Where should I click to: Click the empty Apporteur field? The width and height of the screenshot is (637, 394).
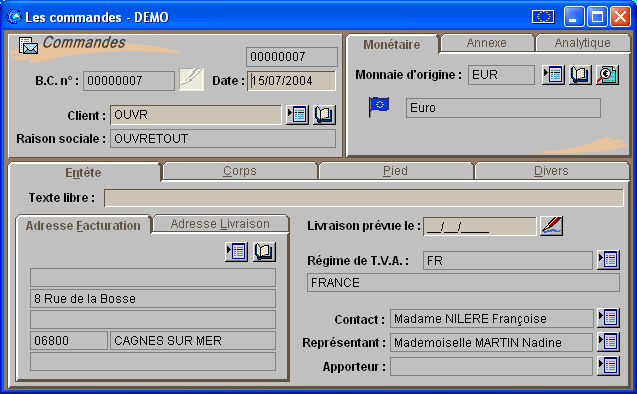(x=492, y=366)
